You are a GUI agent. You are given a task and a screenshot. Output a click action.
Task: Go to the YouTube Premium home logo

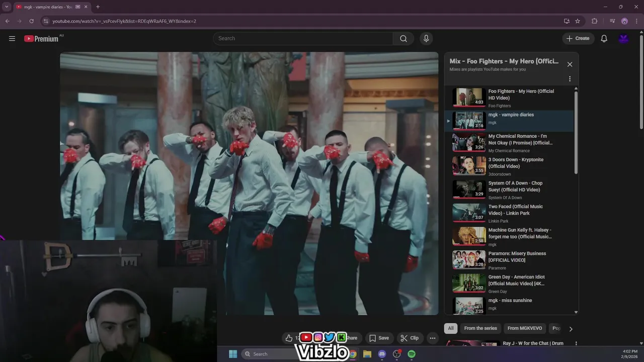(41, 39)
